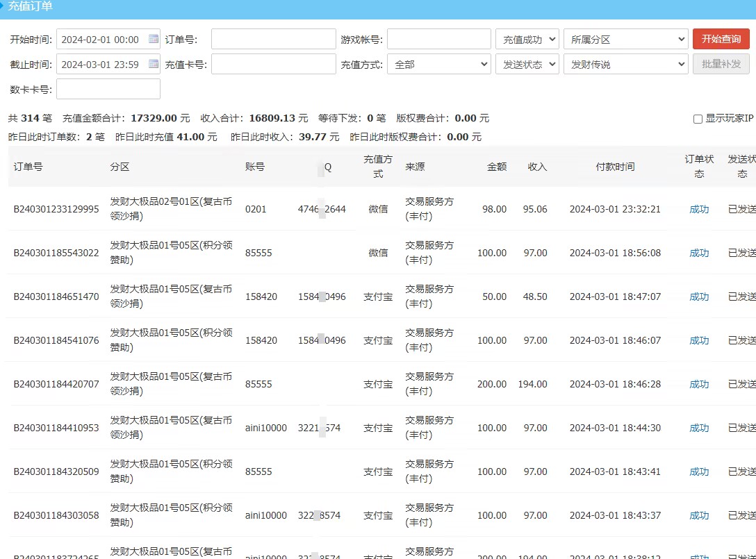Click the 批量补发 button
The image size is (756, 559).
tap(721, 64)
